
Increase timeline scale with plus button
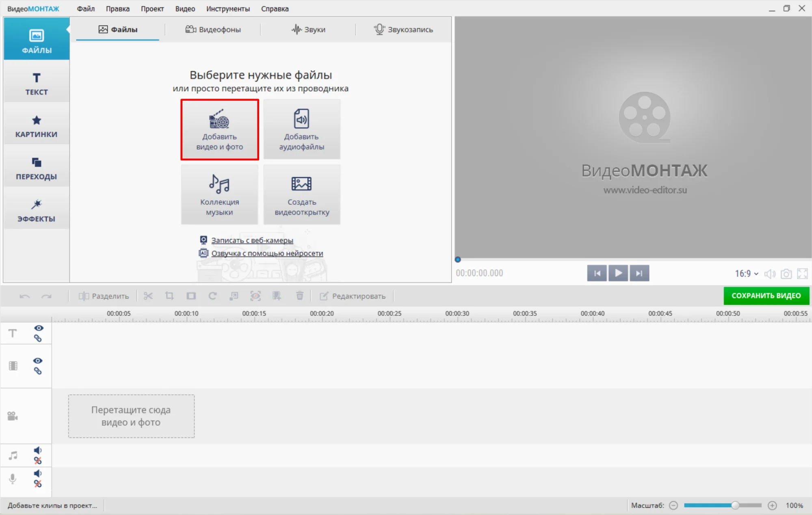click(772, 505)
